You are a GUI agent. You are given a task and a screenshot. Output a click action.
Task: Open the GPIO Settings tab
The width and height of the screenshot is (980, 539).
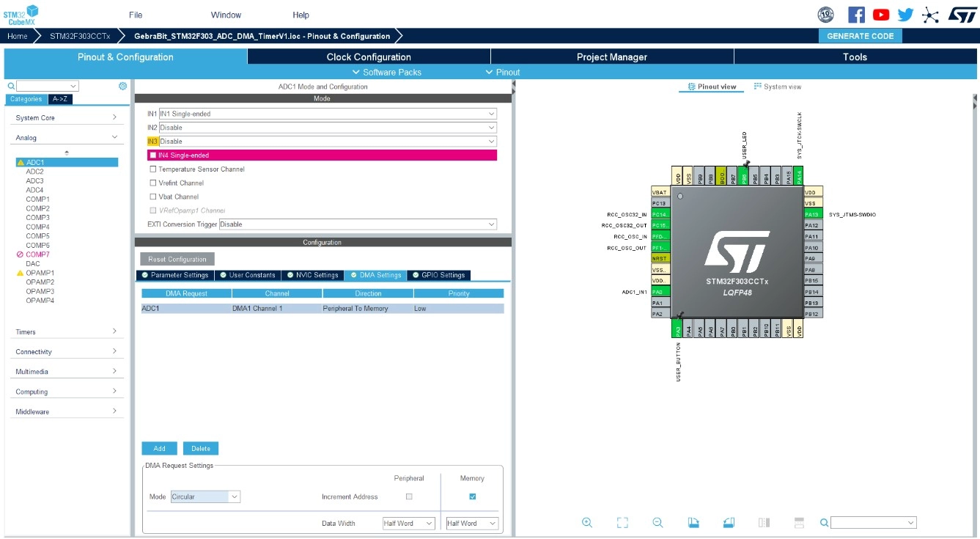pyautogui.click(x=438, y=275)
